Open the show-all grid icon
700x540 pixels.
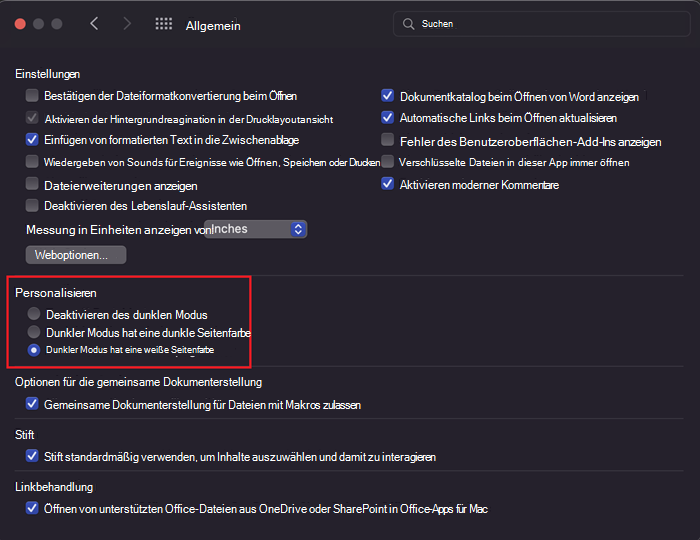click(x=163, y=24)
